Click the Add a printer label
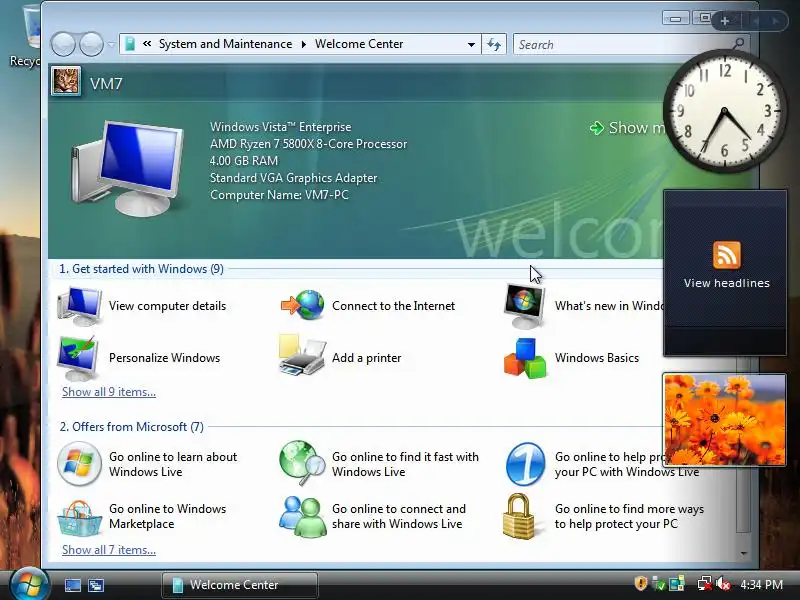 [x=366, y=358]
